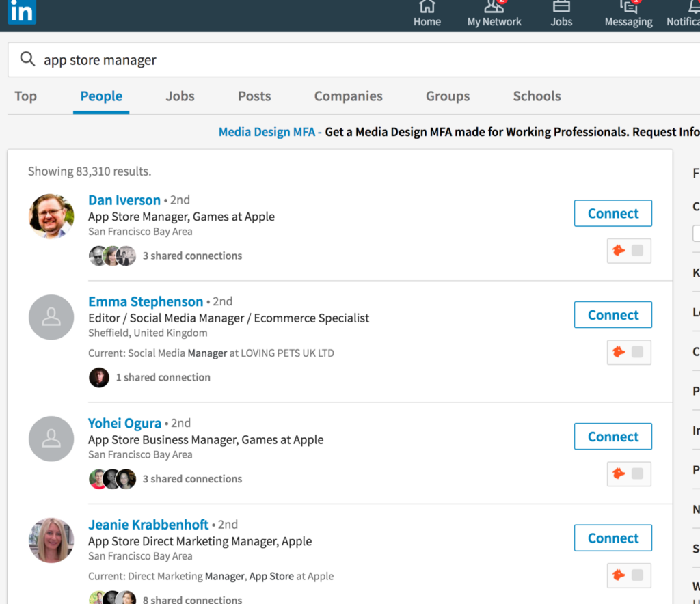
Task: Switch to the Top results tab
Action: pos(25,96)
